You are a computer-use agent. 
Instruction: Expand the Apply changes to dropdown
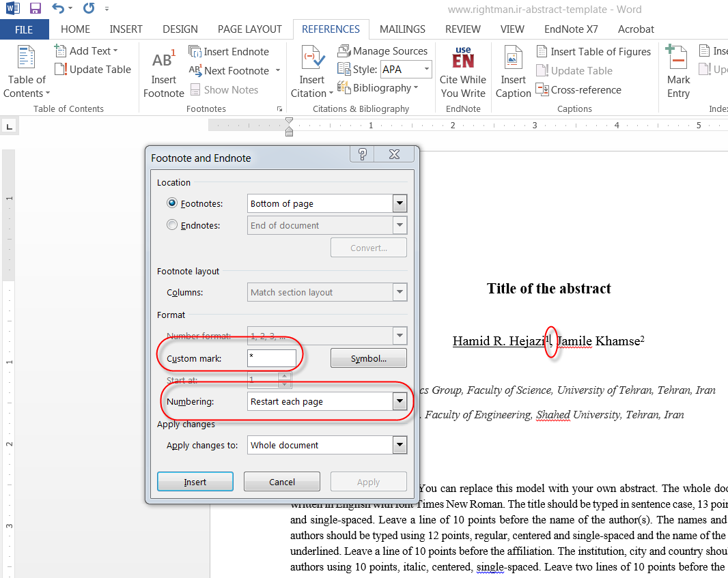pos(400,445)
